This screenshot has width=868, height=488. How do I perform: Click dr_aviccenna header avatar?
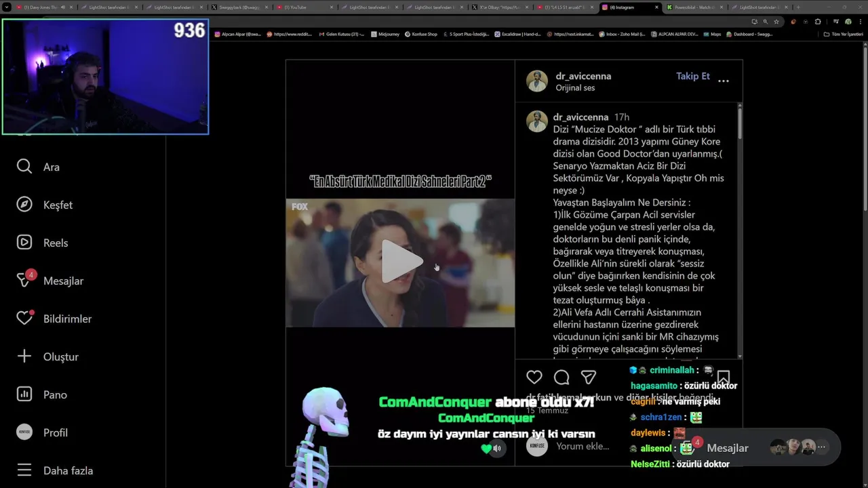tap(537, 81)
